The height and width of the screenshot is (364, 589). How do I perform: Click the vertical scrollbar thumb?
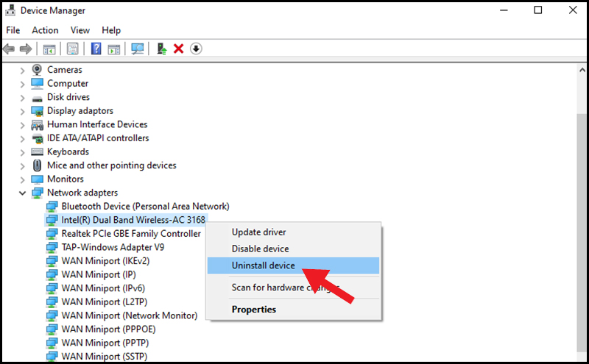click(582, 232)
